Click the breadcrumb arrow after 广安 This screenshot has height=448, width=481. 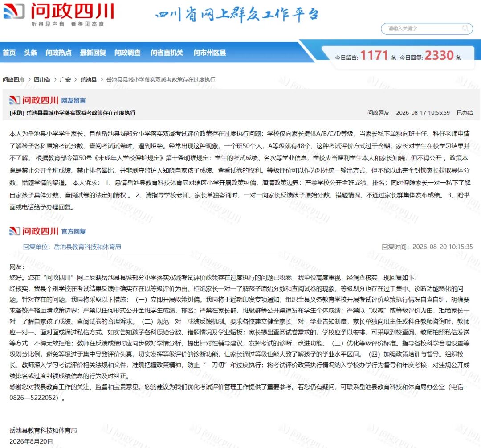coord(75,79)
